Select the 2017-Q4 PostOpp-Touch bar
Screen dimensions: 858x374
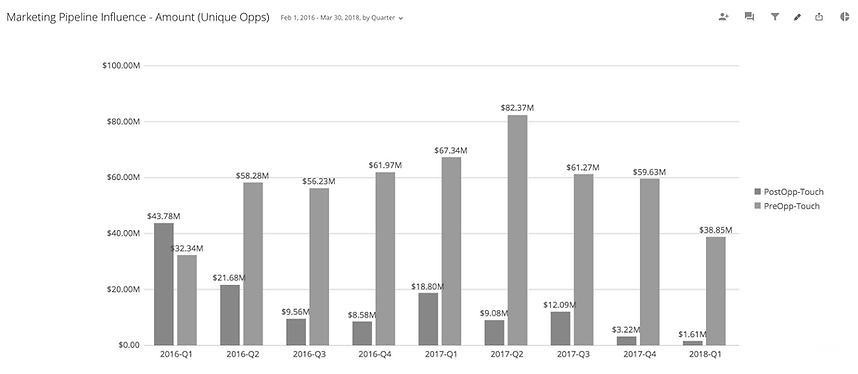[x=627, y=341]
